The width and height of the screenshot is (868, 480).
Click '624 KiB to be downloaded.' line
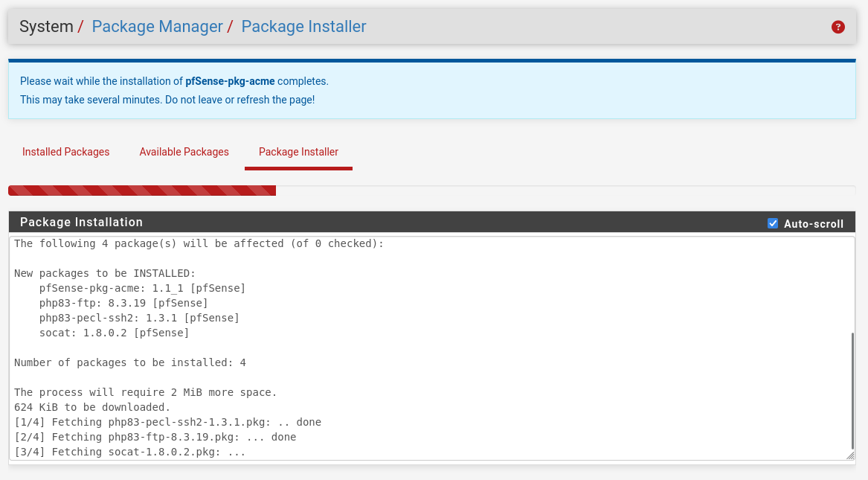[x=92, y=408]
